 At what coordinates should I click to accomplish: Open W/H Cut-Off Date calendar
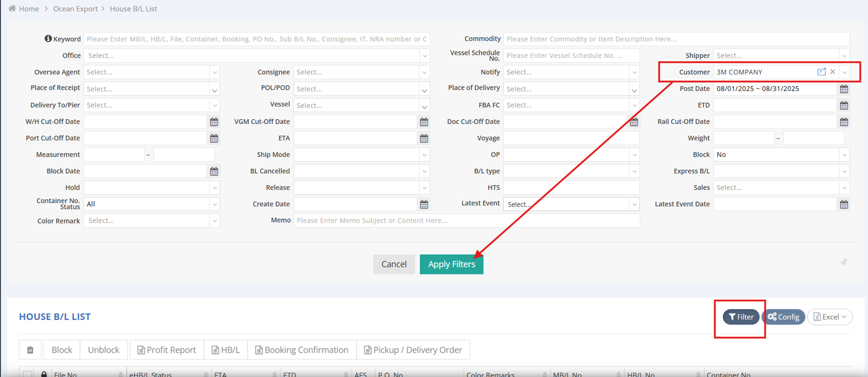tap(214, 122)
